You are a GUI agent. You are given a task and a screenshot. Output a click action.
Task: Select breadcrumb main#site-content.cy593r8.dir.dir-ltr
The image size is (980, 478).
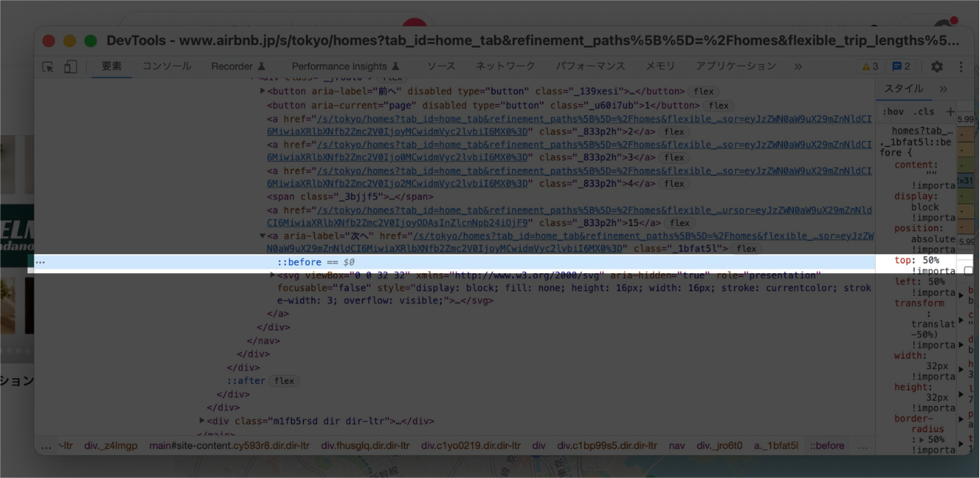[230, 445]
